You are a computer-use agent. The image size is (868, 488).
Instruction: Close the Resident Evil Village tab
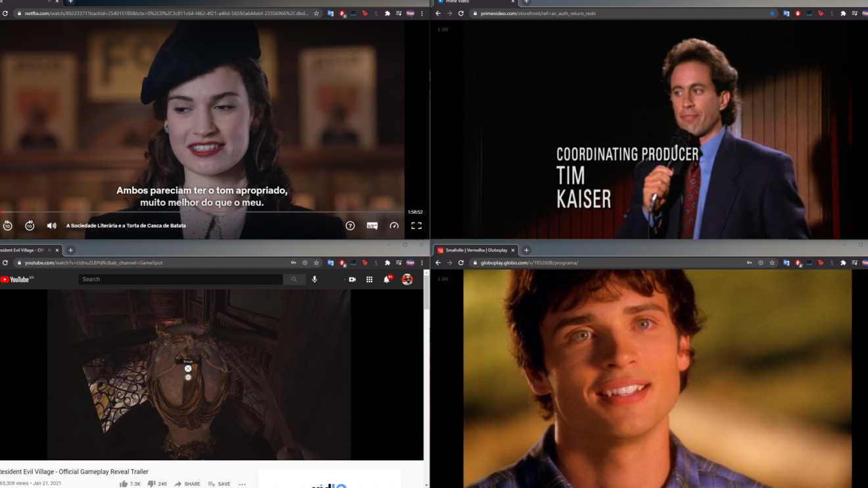(57, 250)
